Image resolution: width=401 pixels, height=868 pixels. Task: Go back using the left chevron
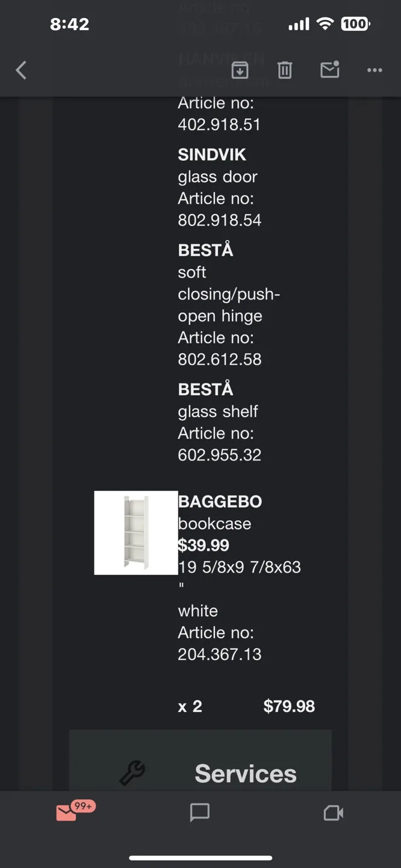tap(21, 71)
